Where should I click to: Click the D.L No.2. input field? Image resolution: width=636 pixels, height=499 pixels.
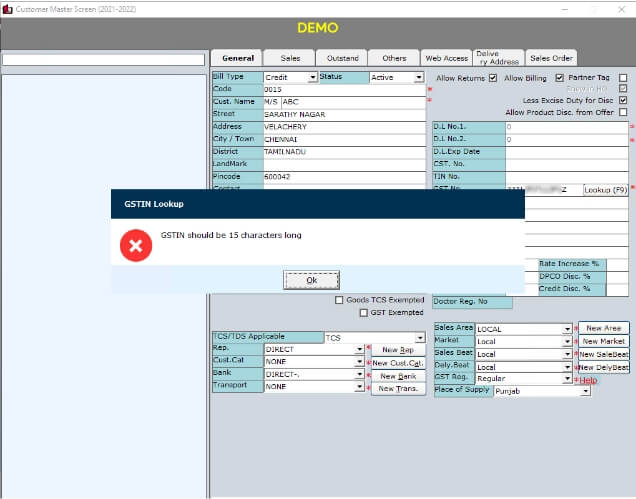[x=567, y=140]
